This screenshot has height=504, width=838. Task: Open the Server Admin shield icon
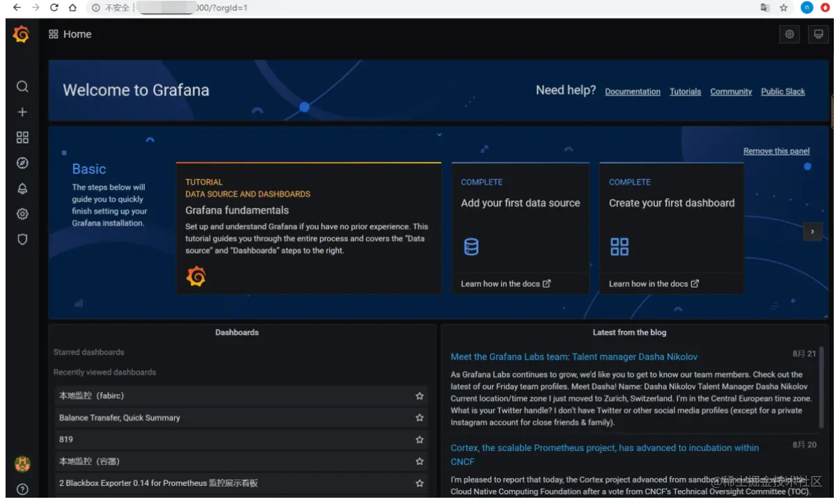coord(22,239)
